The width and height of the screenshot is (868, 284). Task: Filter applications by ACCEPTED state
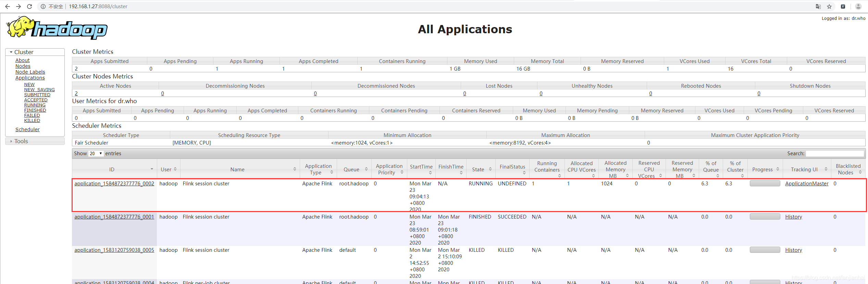[36, 100]
